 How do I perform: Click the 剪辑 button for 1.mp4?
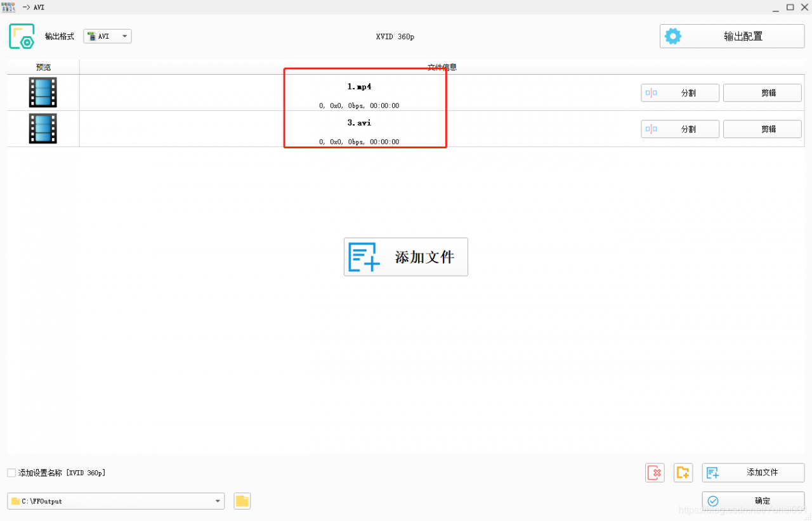763,93
